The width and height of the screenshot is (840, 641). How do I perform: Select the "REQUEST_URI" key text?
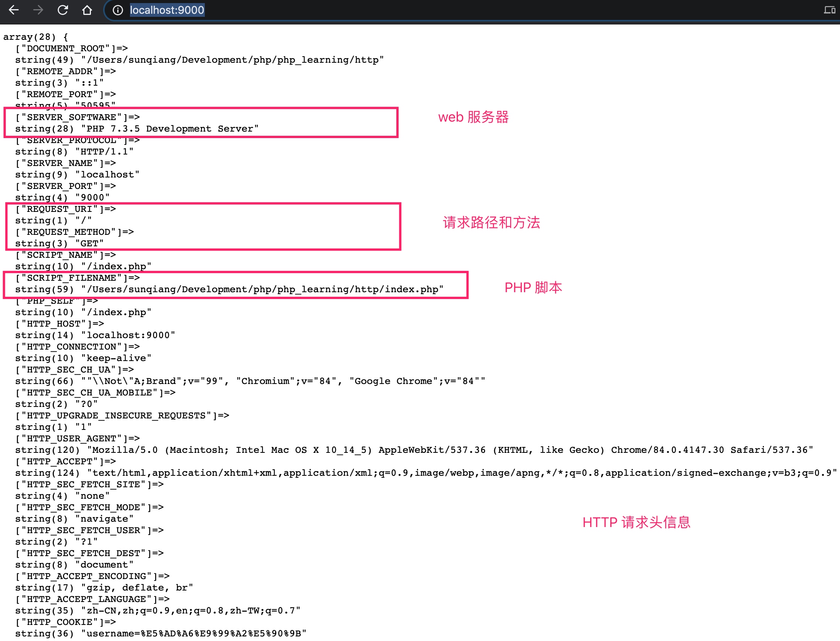[x=60, y=209]
